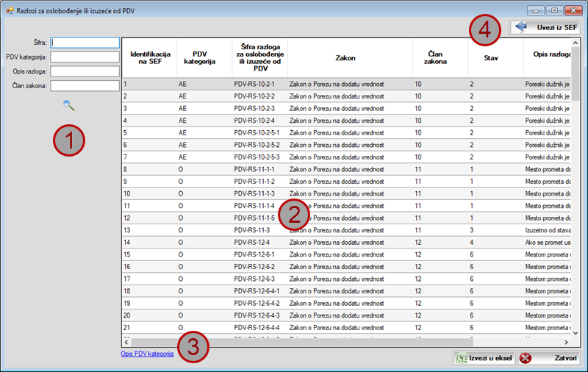The image size is (588, 372).
Task: Focus the Šifra input field
Action: point(85,43)
